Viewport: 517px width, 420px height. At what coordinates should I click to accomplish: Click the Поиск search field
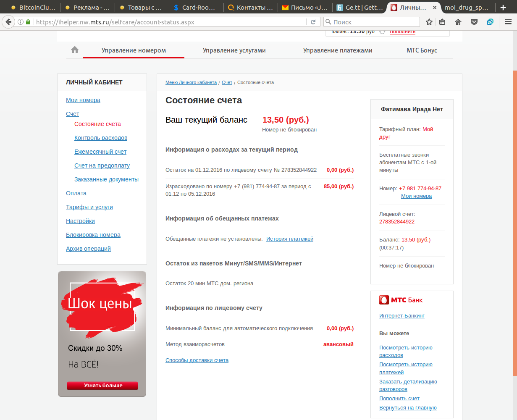(x=372, y=22)
